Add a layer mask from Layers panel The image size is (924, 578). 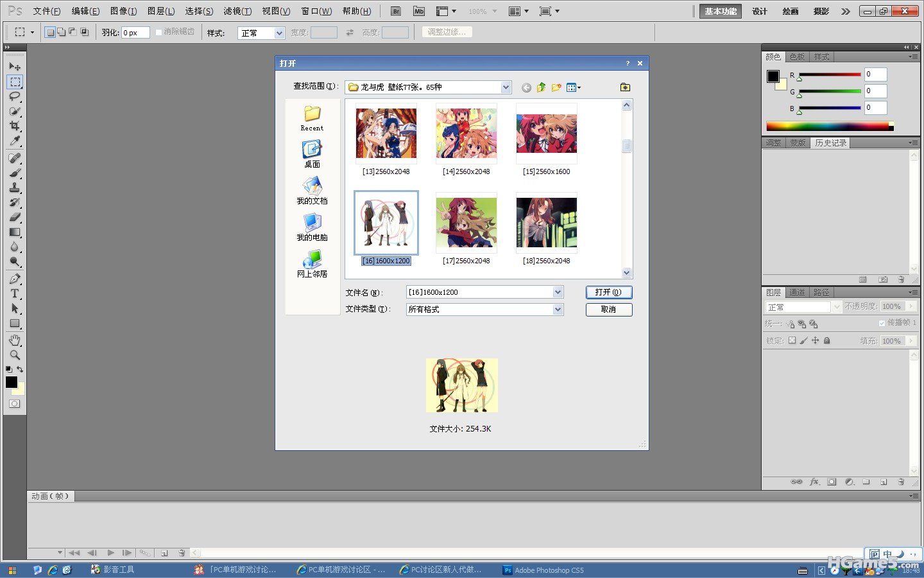click(832, 482)
